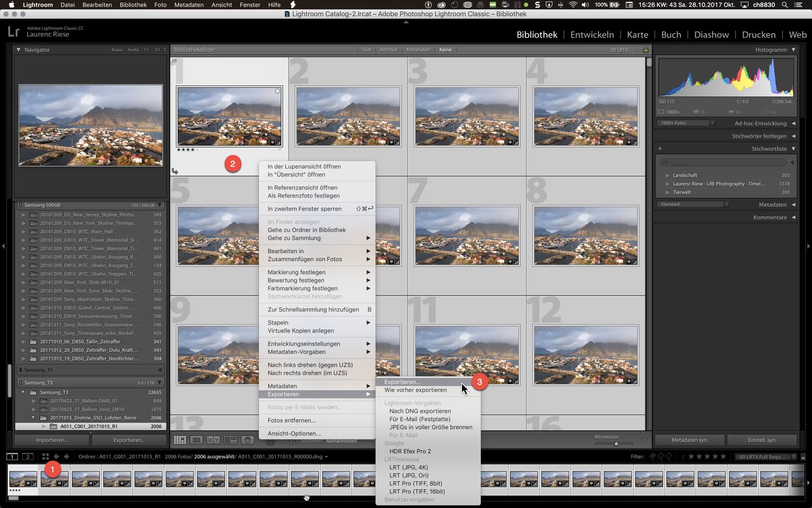The width and height of the screenshot is (812, 508).
Task: Choose Fotos entfernen... in context menu
Action: tap(317, 420)
